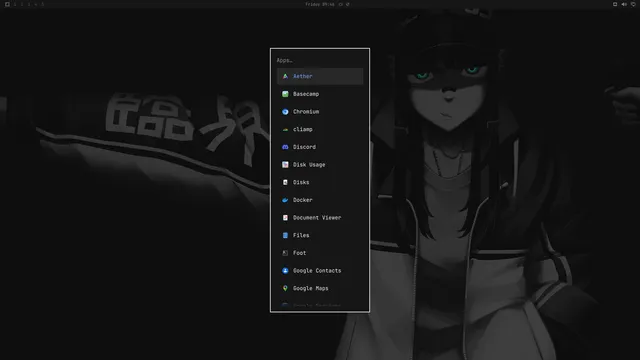The height and width of the screenshot is (360, 640).
Task: Open the Disk Usage icon
Action: coord(285,164)
